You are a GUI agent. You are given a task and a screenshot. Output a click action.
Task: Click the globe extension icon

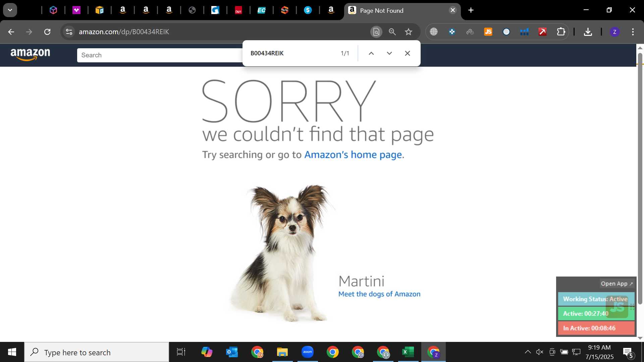coord(434,32)
